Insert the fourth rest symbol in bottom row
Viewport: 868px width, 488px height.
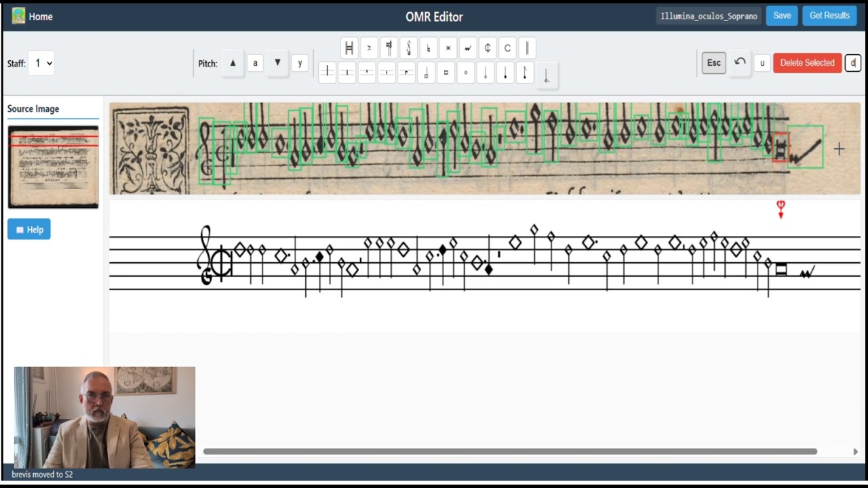tap(387, 73)
